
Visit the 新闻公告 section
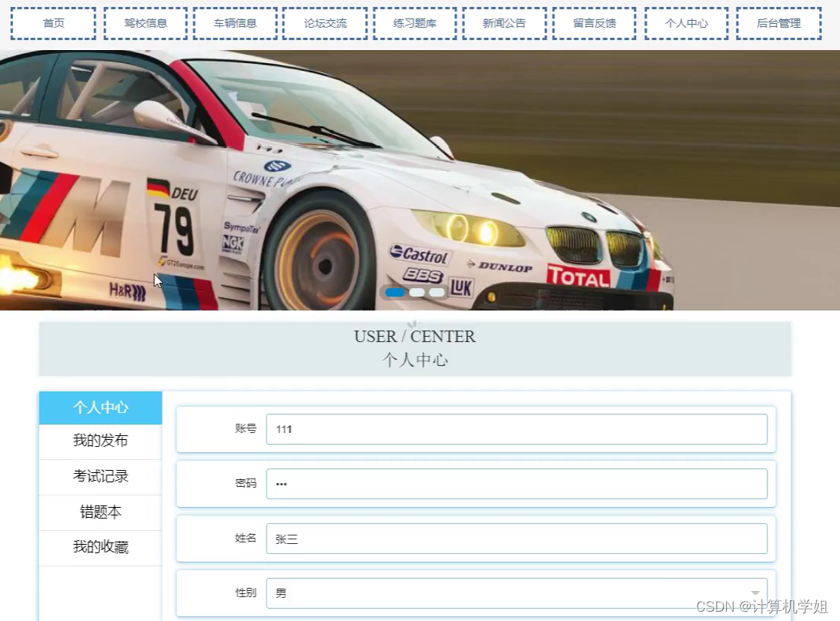point(504,24)
